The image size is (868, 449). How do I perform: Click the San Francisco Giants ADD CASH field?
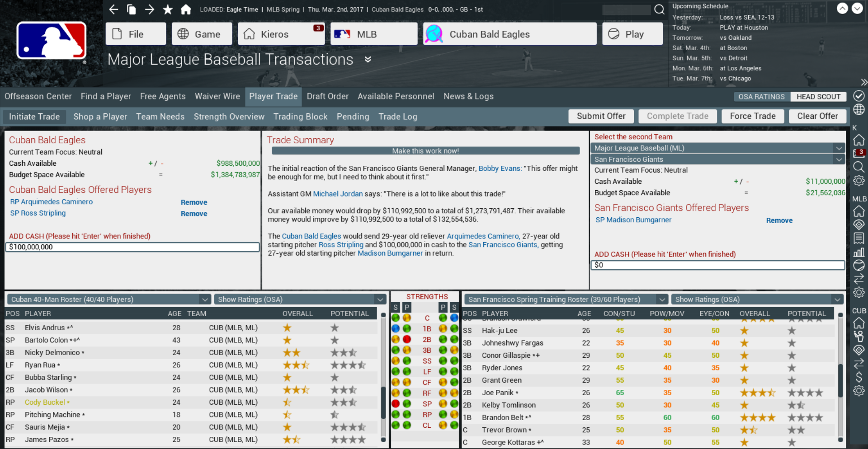[718, 265]
